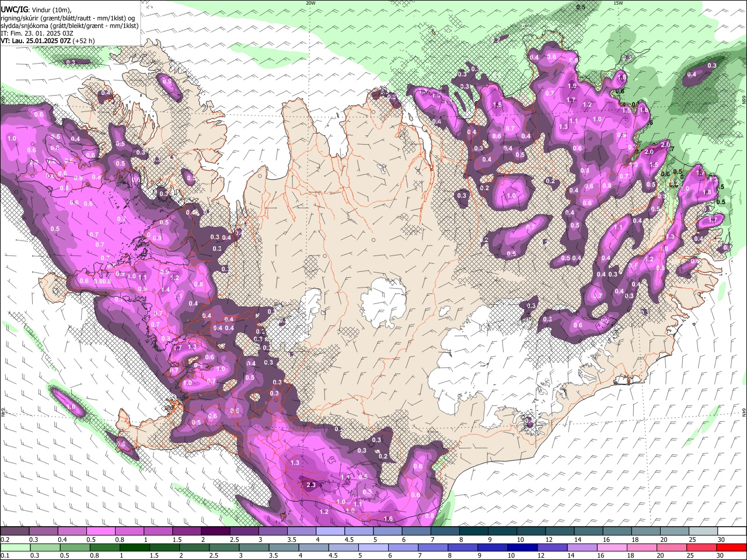
Task: Click the '15W' longitude label
Action: (x=618, y=3)
